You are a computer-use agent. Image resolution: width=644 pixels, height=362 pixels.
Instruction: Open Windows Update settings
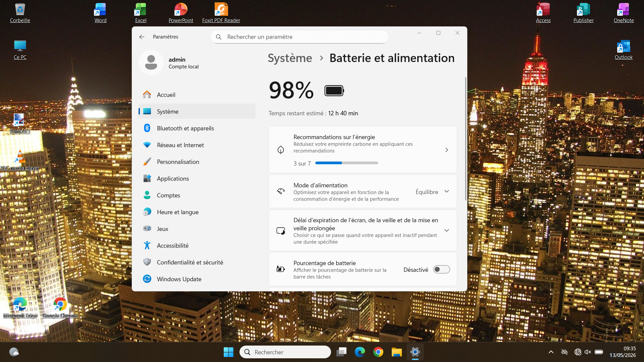[197, 279]
